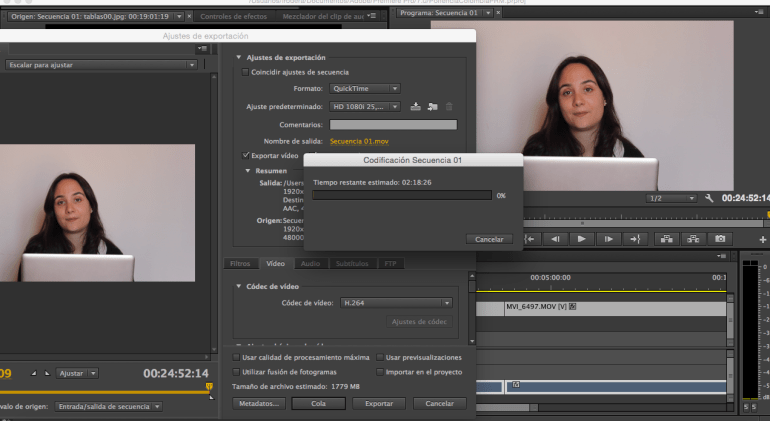Screen dimensions: 770x421
Task: Check Importar en el proyecto
Action: click(379, 371)
